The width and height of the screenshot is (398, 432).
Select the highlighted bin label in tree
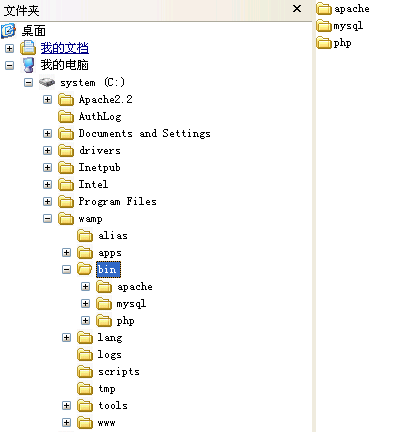coord(108,269)
